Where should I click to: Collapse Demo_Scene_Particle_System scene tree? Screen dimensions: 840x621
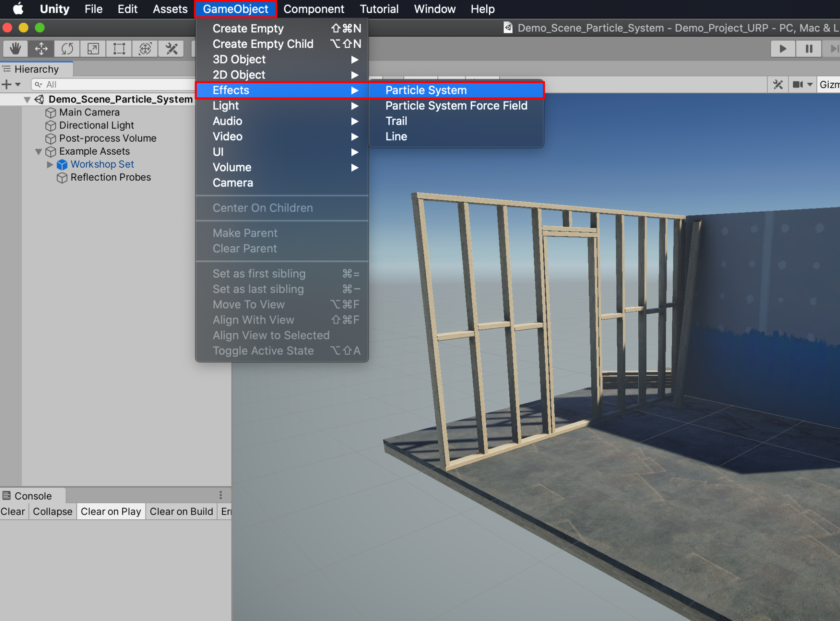coord(27,100)
